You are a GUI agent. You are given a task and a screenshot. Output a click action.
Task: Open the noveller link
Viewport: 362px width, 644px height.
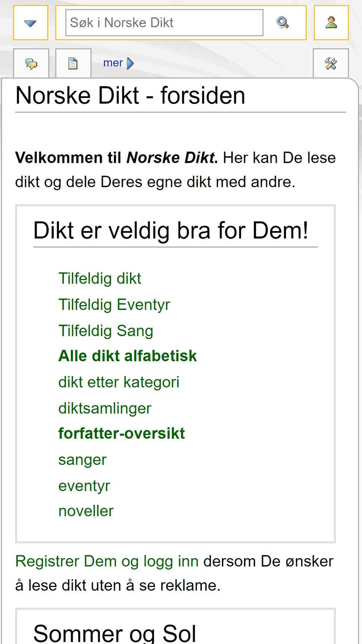86,511
